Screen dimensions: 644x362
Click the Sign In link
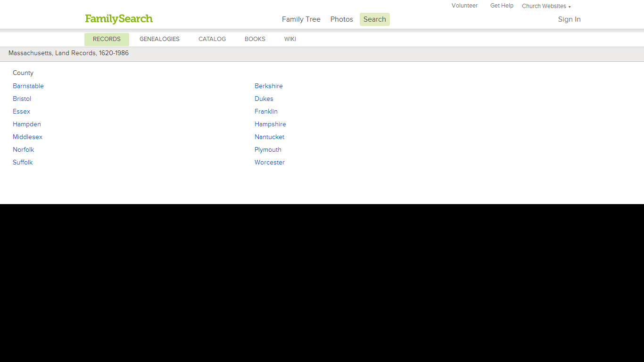(569, 19)
